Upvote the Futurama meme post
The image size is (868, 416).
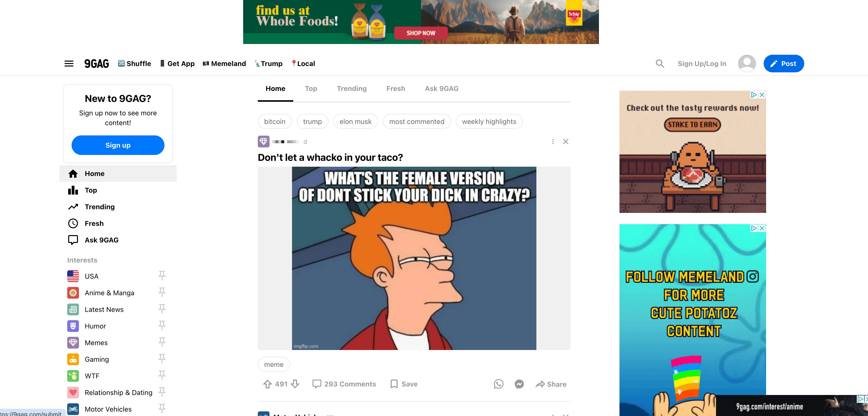268,384
